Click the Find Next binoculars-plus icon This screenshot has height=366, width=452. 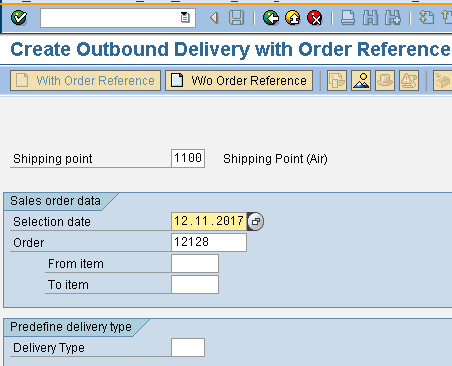click(x=393, y=18)
